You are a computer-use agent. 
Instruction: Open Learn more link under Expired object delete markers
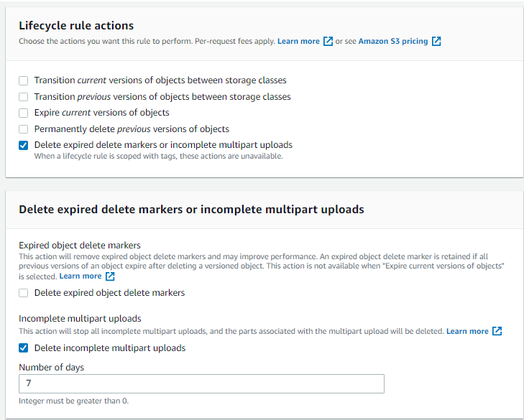(81, 276)
